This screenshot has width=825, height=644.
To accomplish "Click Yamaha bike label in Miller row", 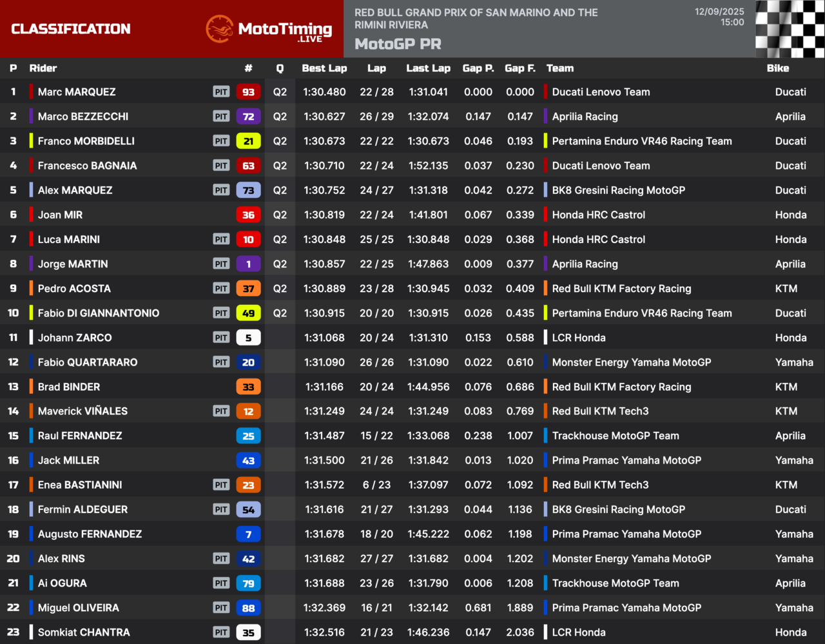I will tap(794, 460).
